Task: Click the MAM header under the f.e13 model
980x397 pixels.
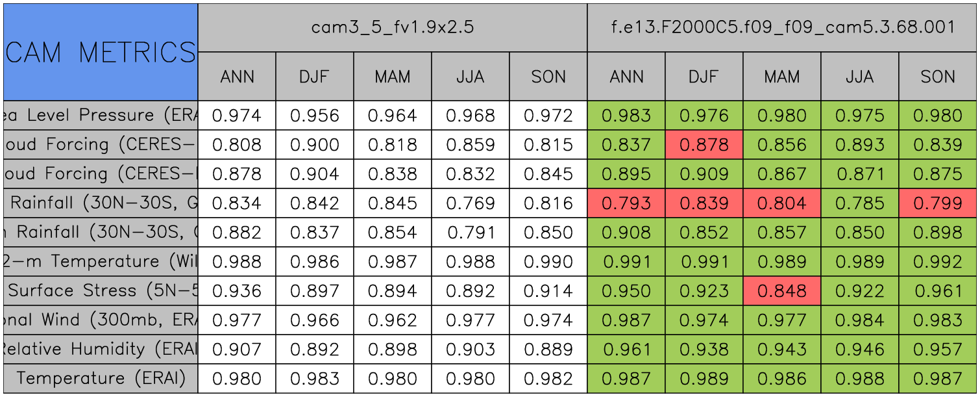Action: coord(782,77)
